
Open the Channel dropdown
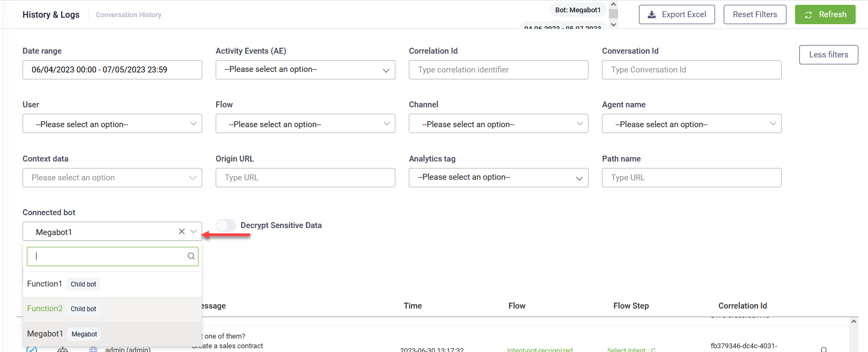pyautogui.click(x=498, y=124)
